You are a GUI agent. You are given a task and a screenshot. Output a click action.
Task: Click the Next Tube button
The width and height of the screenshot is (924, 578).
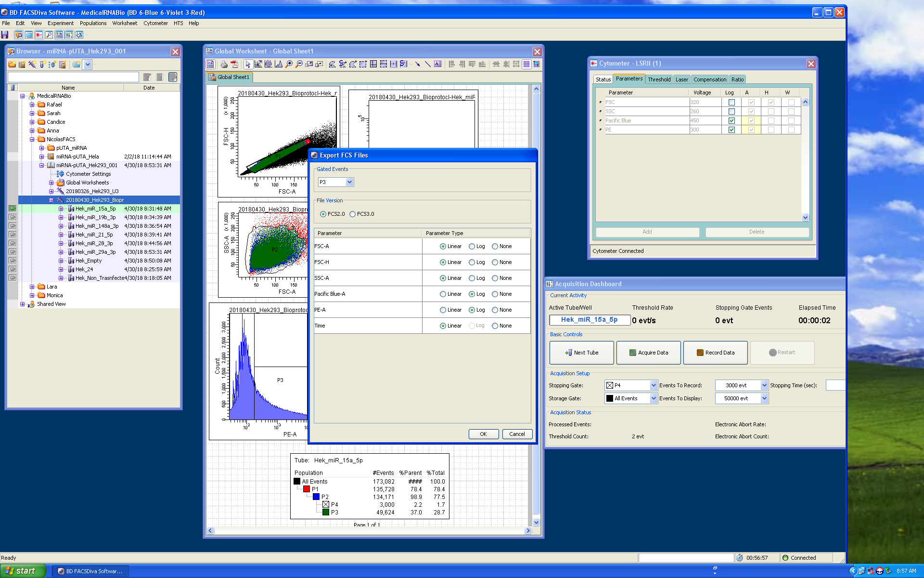click(x=582, y=353)
